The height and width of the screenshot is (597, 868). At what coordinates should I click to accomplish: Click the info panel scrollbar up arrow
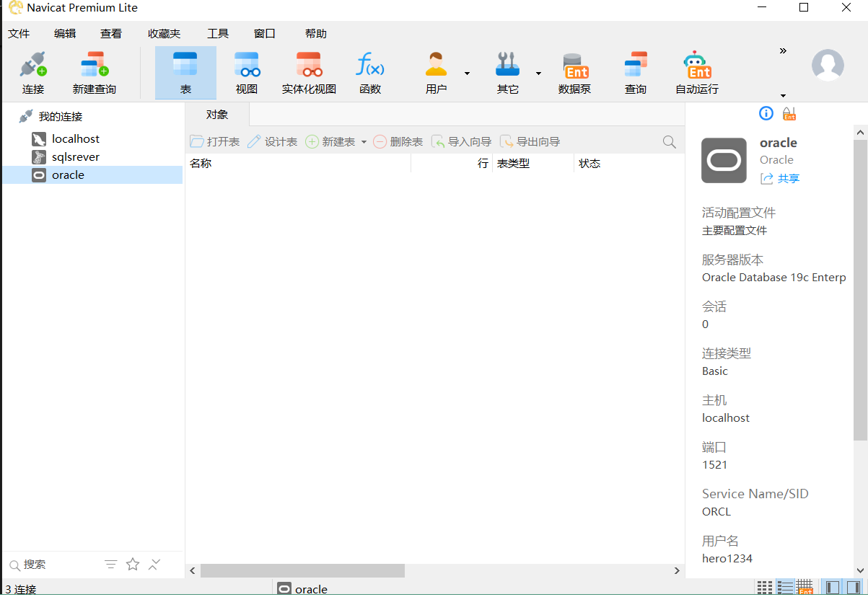[x=860, y=133]
